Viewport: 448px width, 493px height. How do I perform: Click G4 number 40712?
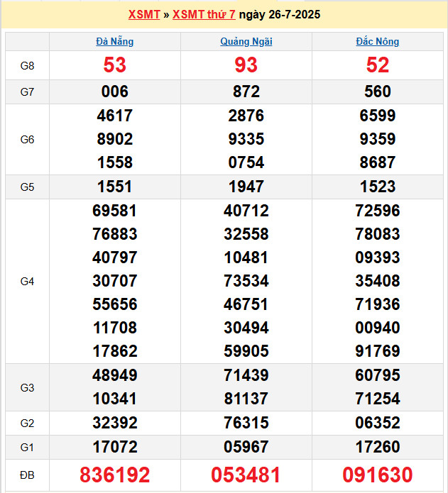pos(246,211)
